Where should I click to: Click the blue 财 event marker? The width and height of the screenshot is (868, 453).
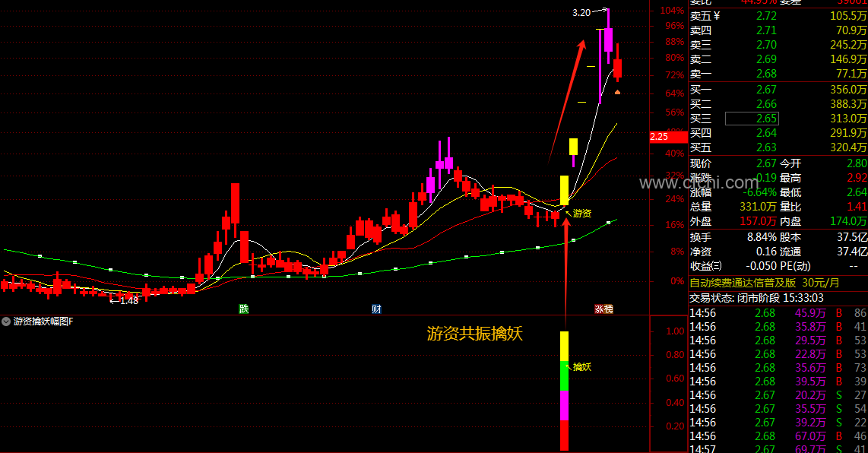pyautogui.click(x=376, y=309)
